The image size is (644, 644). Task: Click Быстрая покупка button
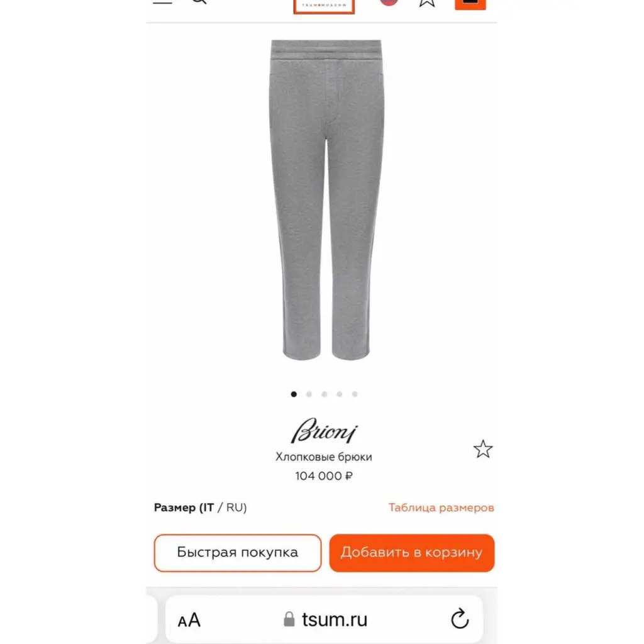point(237,553)
